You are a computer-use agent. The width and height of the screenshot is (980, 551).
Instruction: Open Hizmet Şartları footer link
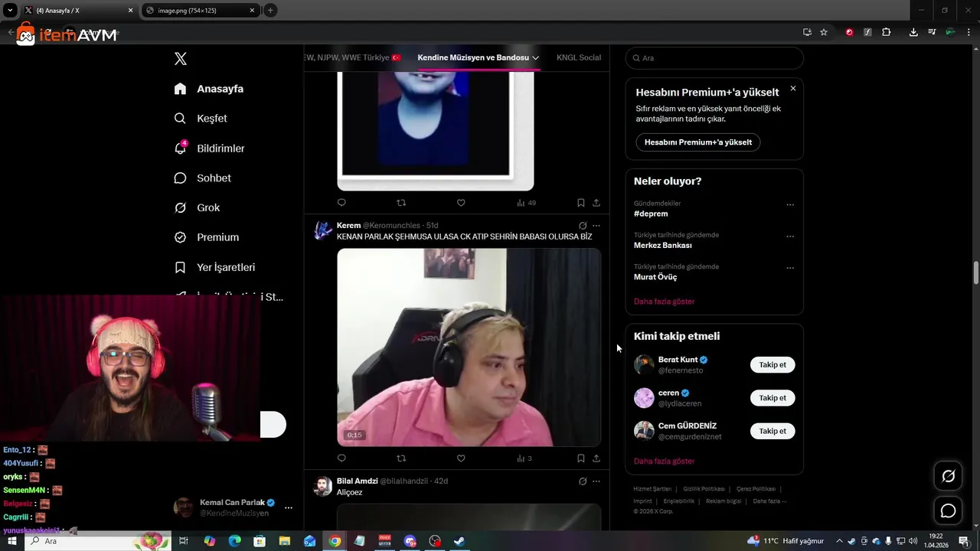click(652, 489)
